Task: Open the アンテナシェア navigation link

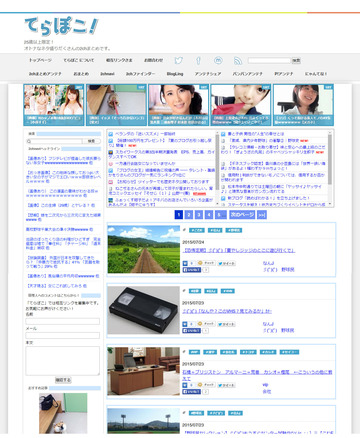Action: [208, 74]
